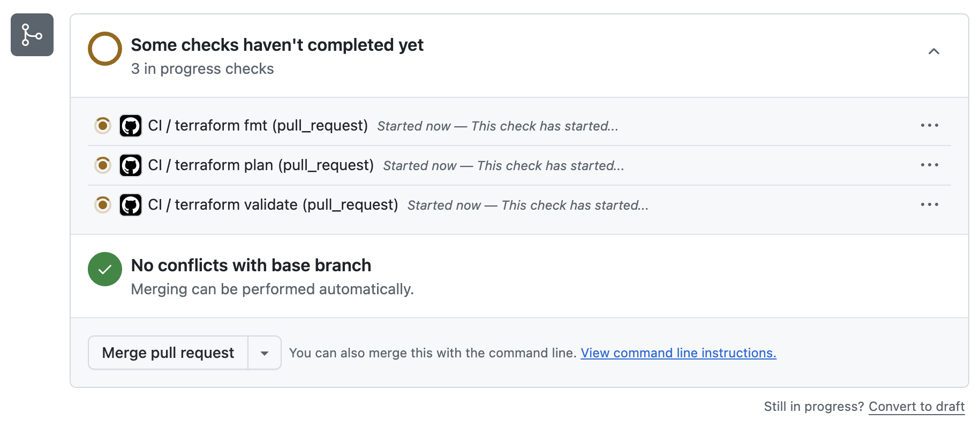Collapse the checks list with the chevron
The image size is (980, 428).
(933, 51)
